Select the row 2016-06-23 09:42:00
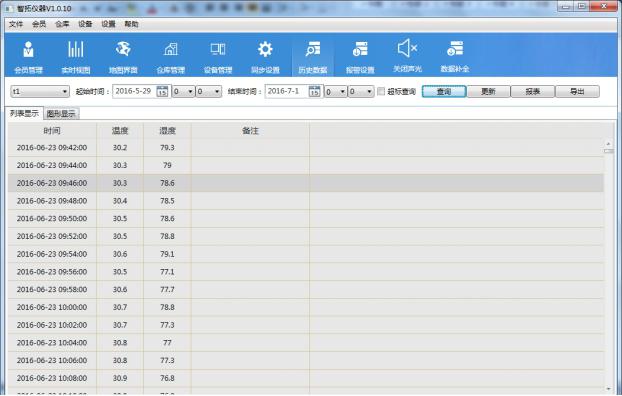Screen dimensions: 622x396 (306, 148)
